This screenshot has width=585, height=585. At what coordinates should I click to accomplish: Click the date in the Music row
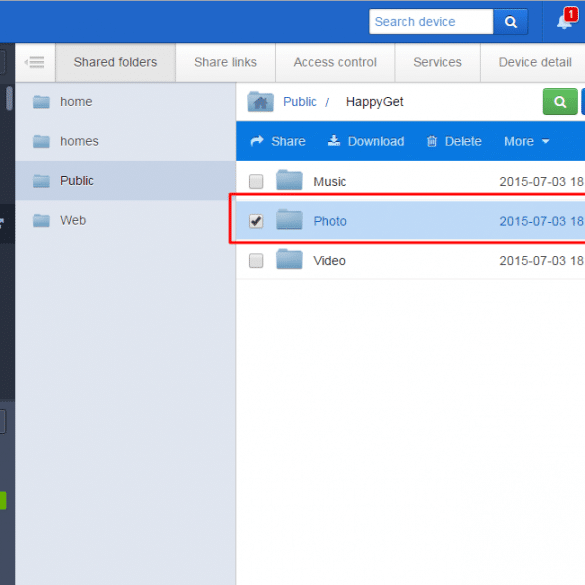click(x=542, y=182)
